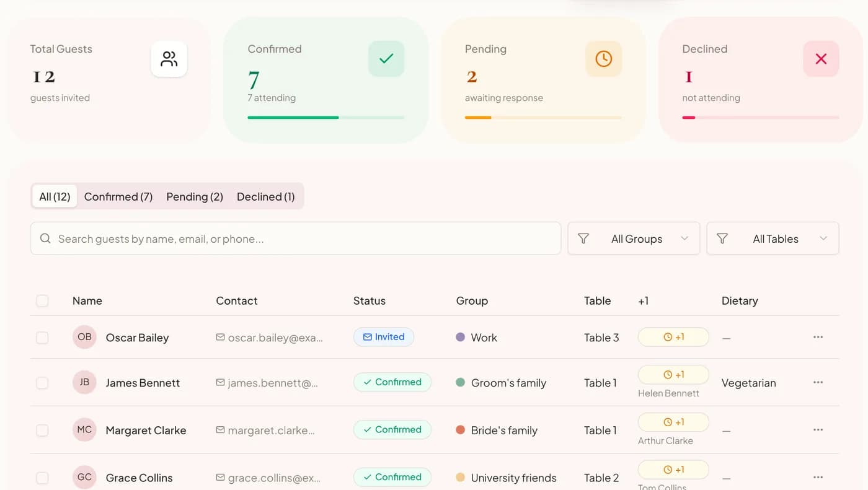
Task: Open the All Tables filter dropdown
Action: [x=773, y=238]
